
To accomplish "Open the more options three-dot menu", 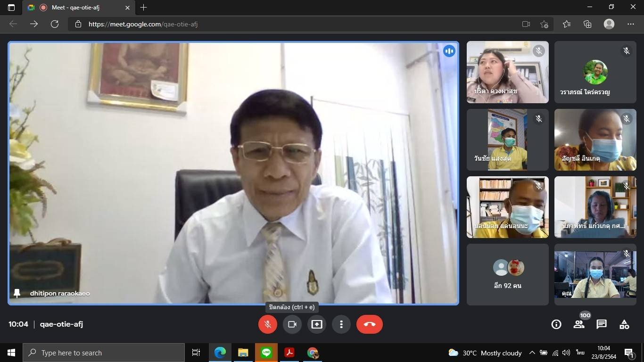I will (x=341, y=324).
